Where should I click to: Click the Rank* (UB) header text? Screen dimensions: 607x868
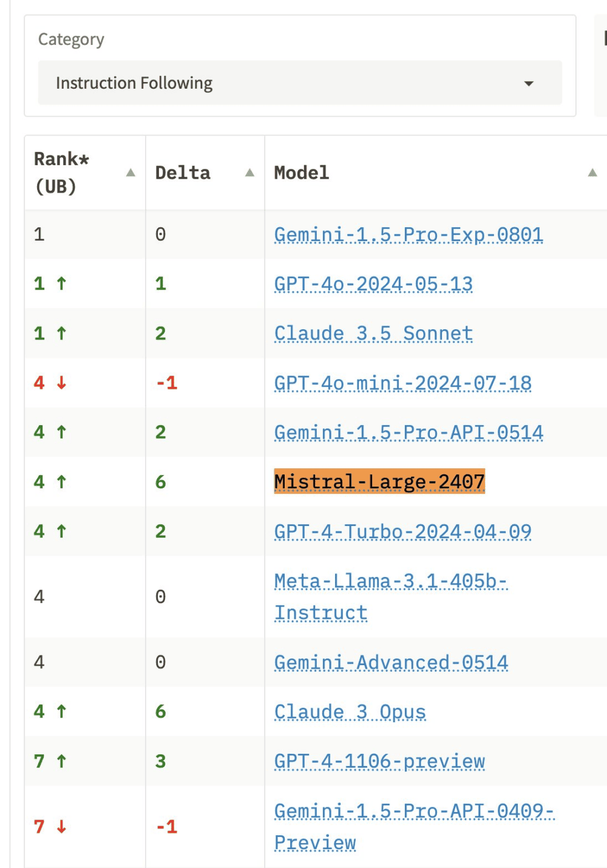pos(61,173)
